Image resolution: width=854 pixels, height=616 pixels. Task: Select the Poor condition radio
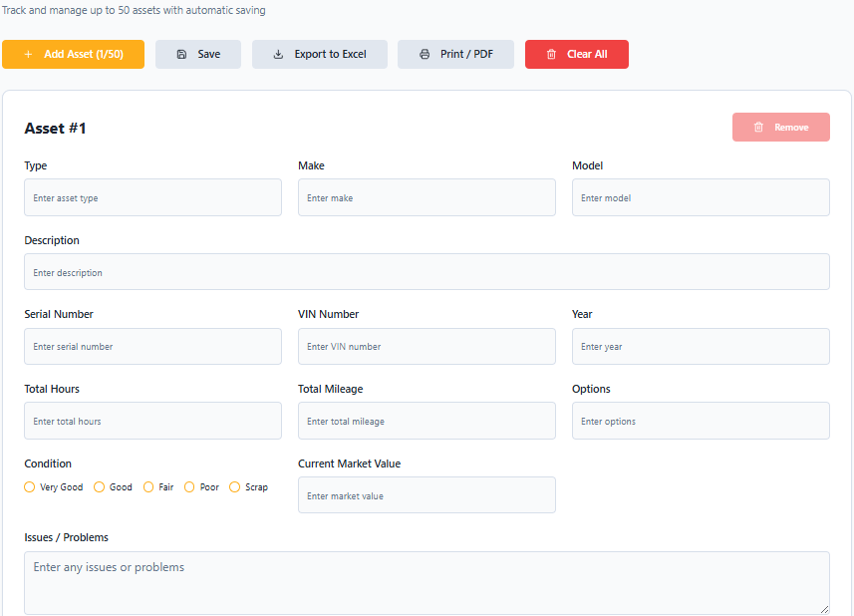tap(189, 486)
